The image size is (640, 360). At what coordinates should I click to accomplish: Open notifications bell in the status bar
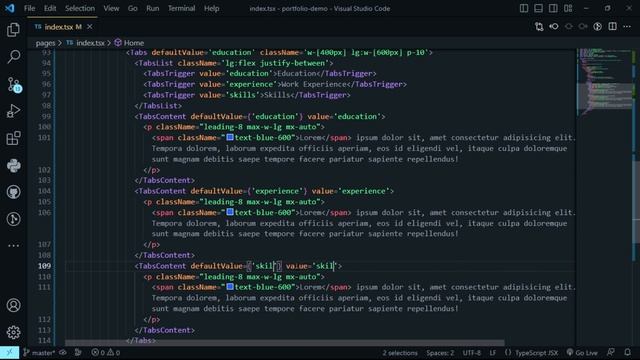coord(627,353)
